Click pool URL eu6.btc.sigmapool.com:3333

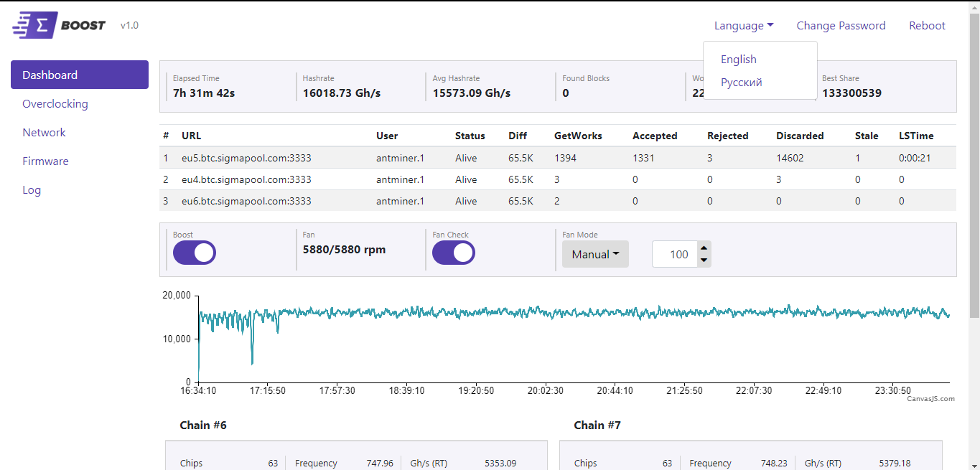click(246, 201)
